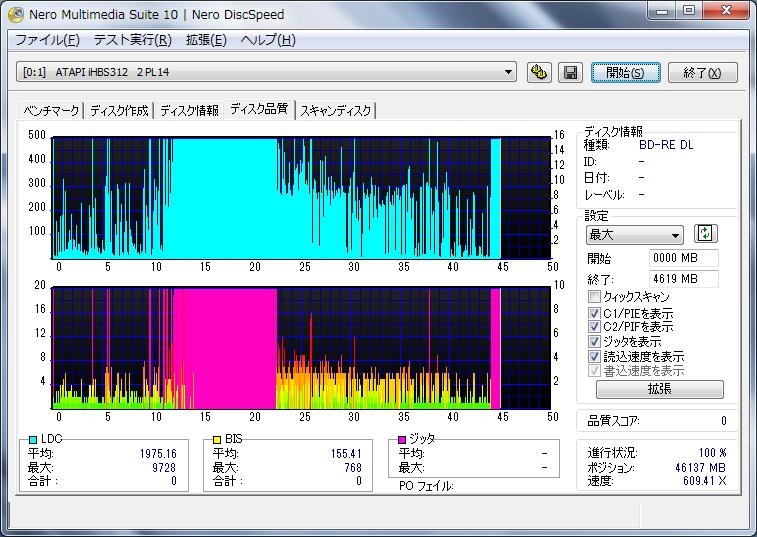Switch to the ディスク作成 tab
This screenshot has height=537, width=757.
click(x=119, y=111)
